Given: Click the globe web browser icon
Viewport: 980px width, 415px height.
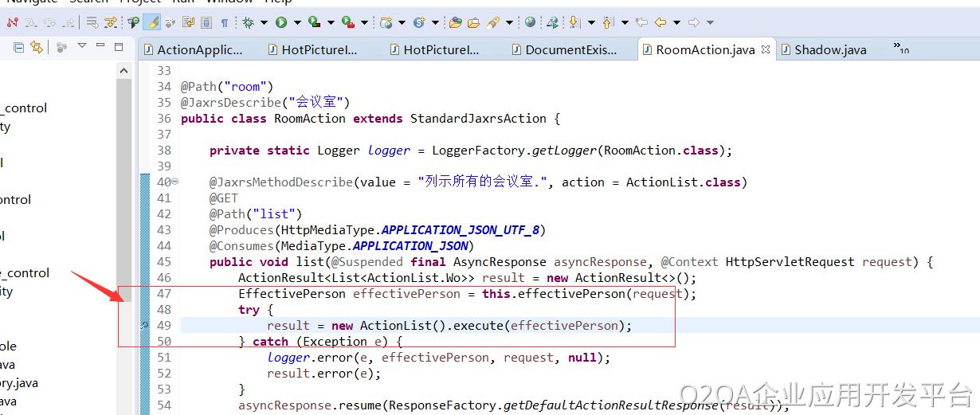Looking at the screenshot, I should coord(530,22).
